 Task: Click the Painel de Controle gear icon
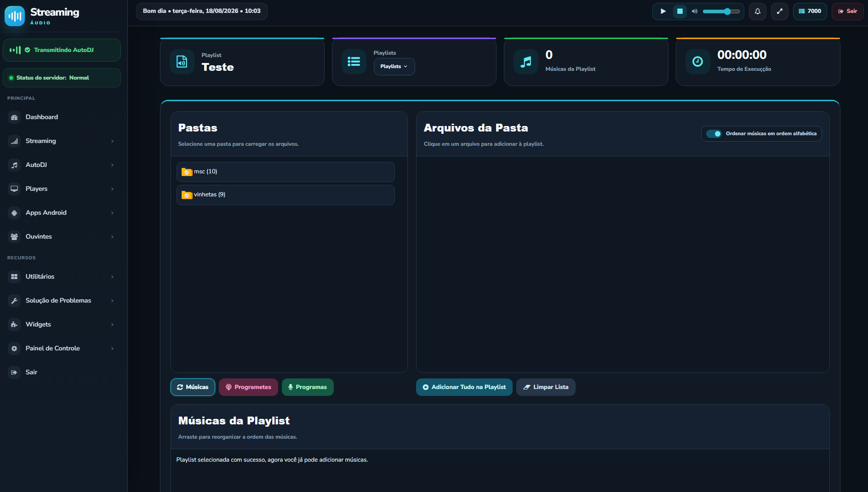(14, 349)
